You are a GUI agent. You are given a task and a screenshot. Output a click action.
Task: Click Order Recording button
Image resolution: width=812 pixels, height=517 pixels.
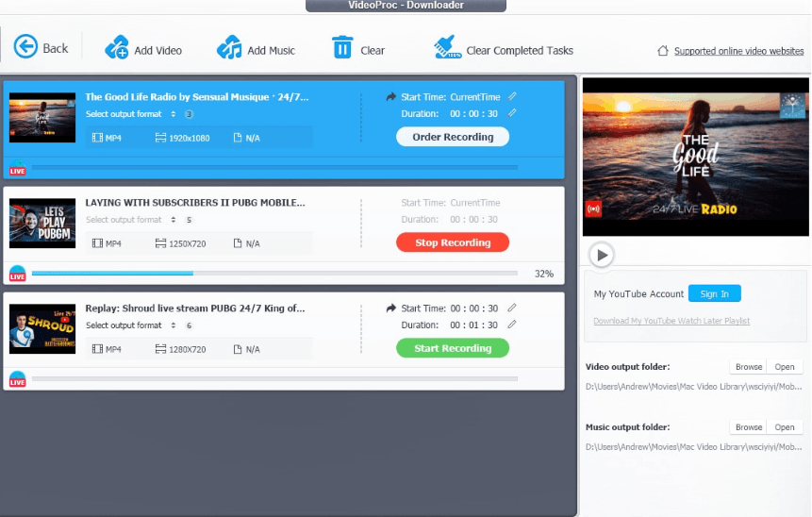point(453,137)
